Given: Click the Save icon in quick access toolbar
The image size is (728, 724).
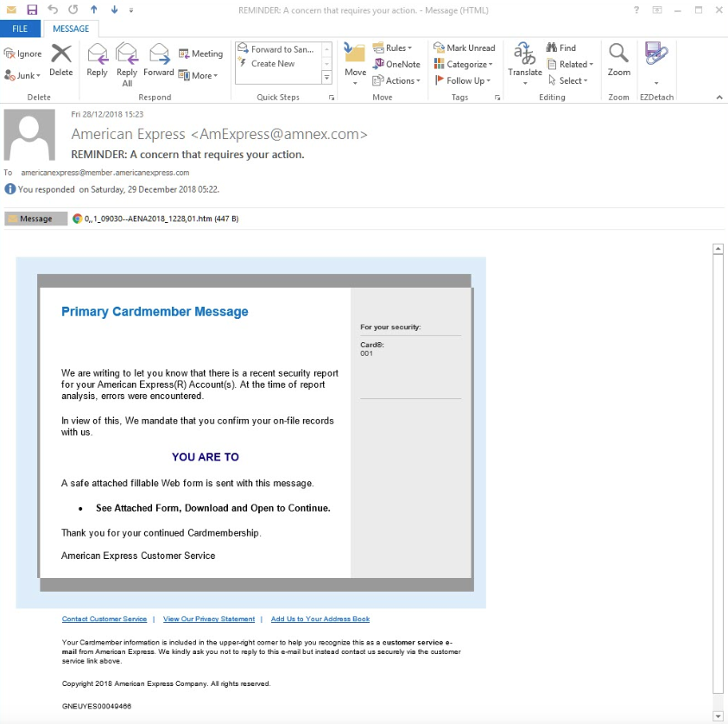Looking at the screenshot, I should pyautogui.click(x=32, y=10).
